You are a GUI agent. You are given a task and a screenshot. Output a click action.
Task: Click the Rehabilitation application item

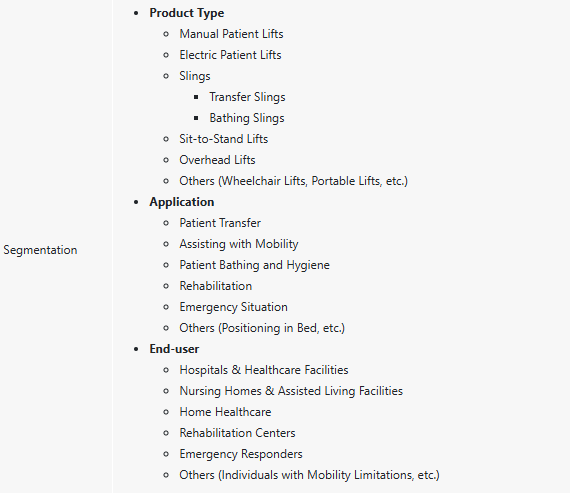[216, 286]
